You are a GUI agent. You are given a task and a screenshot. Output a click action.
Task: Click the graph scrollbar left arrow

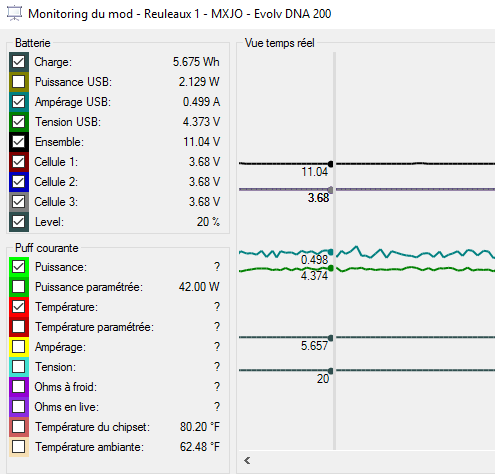pyautogui.click(x=247, y=461)
